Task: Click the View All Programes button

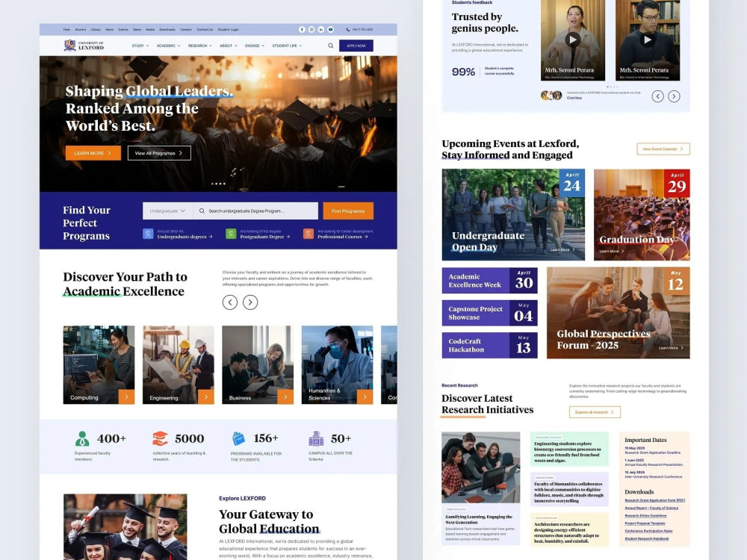Action: tap(159, 153)
